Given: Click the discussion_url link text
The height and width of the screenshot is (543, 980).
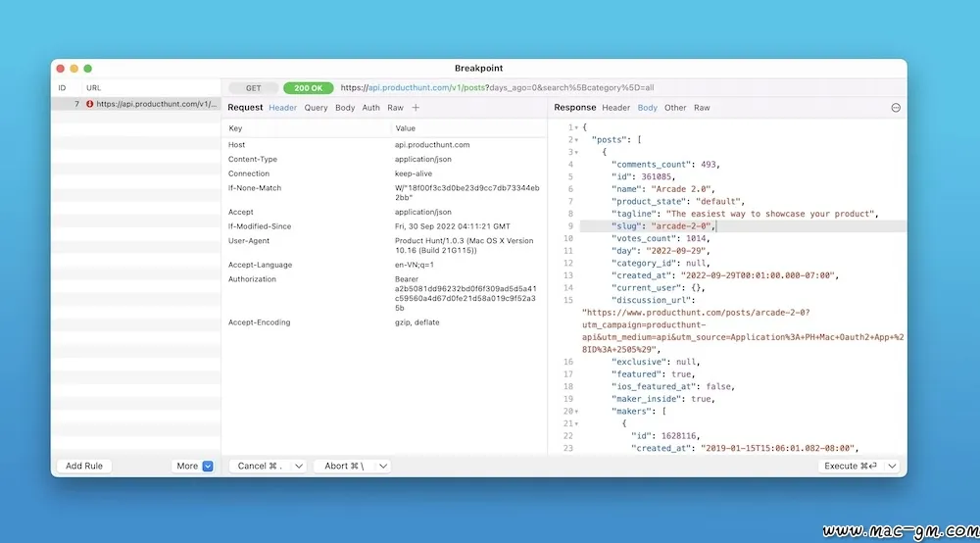Looking at the screenshot, I should pos(743,331).
